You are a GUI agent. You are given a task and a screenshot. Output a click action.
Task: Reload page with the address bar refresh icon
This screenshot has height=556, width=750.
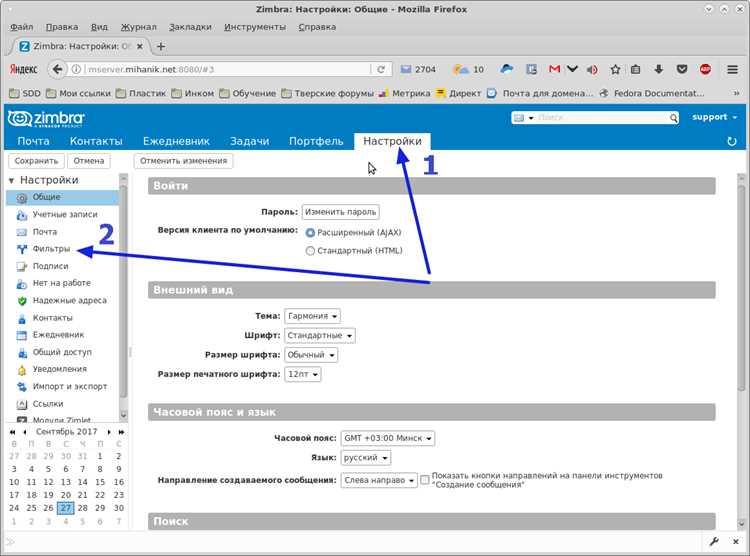[x=381, y=69]
